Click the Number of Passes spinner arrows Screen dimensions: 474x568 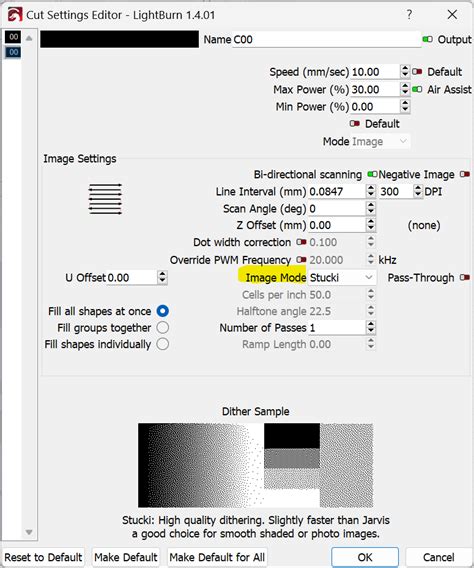pos(370,327)
